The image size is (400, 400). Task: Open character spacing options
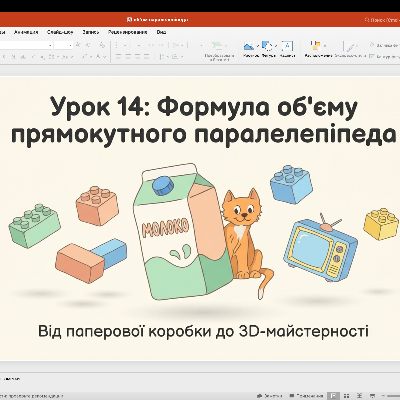pyautogui.click(x=53, y=57)
